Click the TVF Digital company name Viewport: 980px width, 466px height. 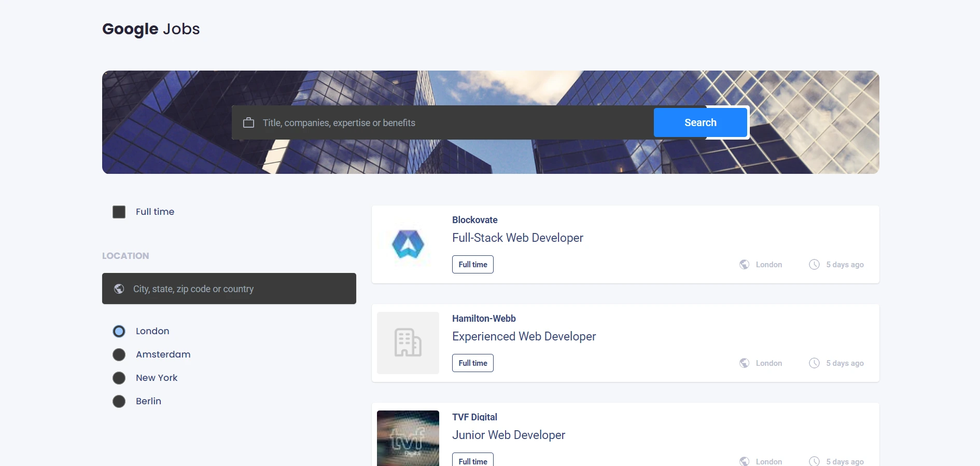coord(474,417)
